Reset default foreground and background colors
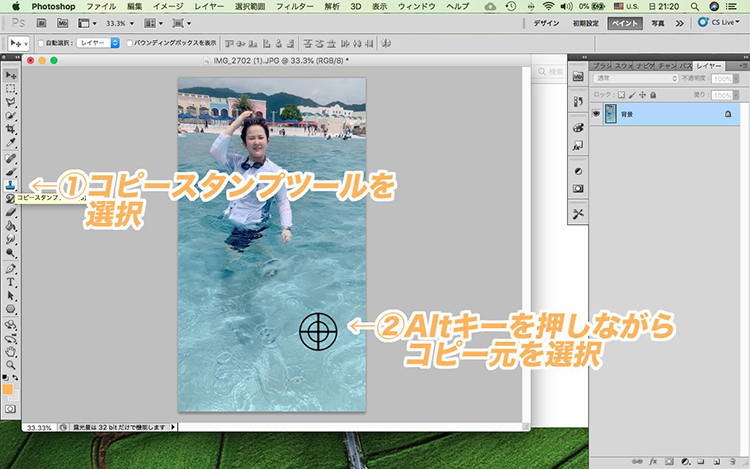 5,378
